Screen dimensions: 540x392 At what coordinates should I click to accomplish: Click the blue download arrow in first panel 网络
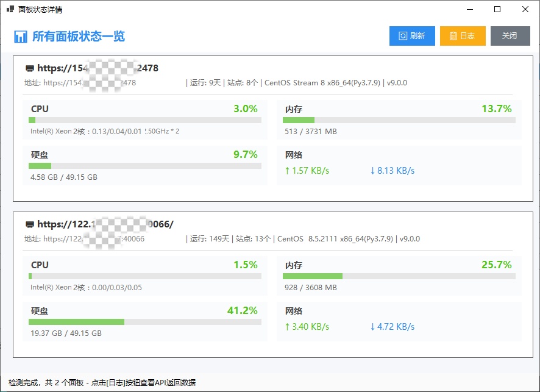[372, 171]
